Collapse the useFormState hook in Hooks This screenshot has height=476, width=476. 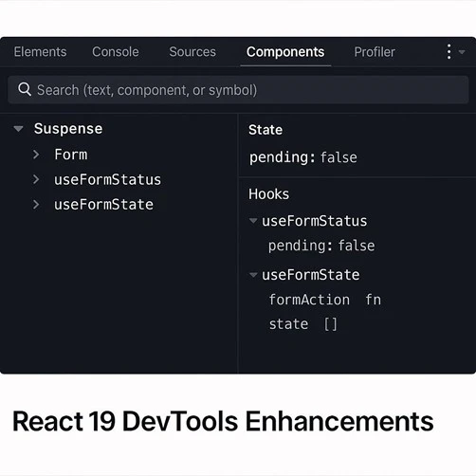[x=253, y=275]
